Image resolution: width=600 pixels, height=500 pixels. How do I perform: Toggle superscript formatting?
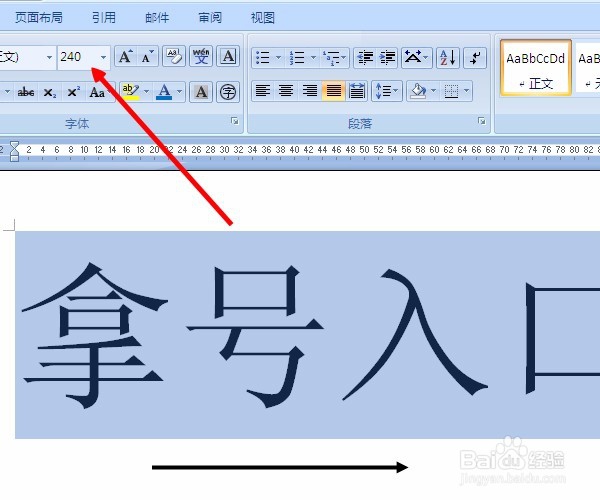73,92
